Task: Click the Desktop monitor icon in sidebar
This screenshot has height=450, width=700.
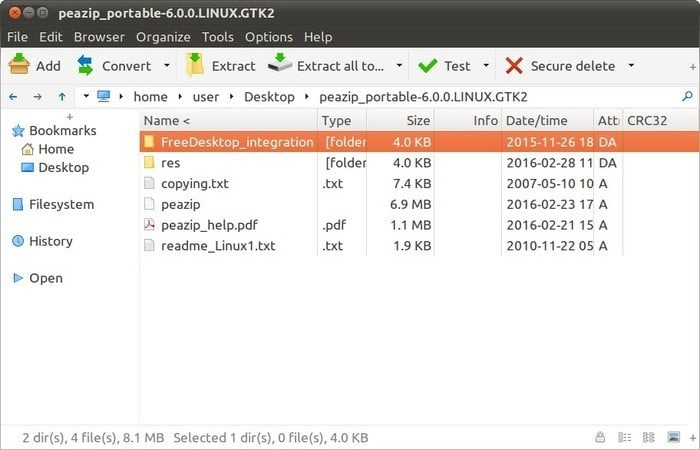Action: pyautogui.click(x=28, y=167)
